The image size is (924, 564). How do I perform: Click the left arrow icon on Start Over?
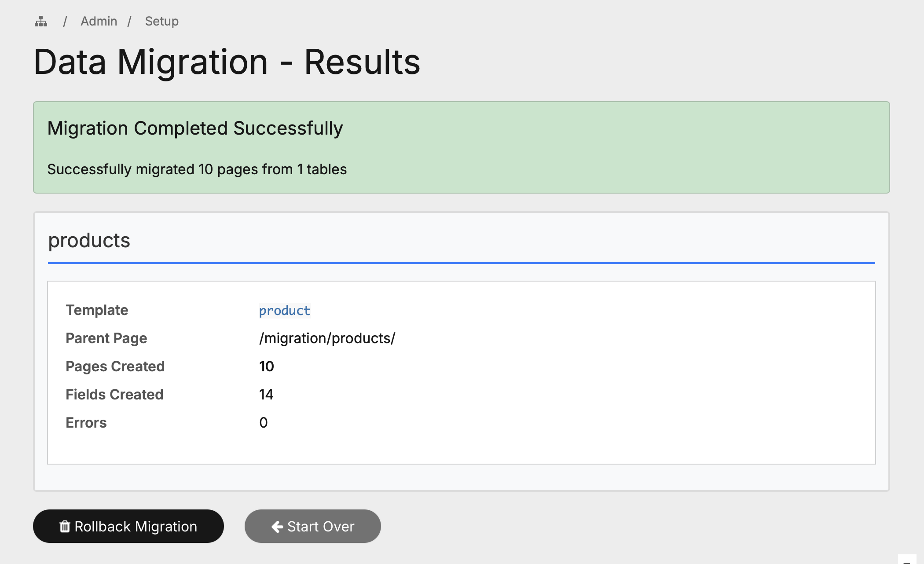click(x=277, y=526)
